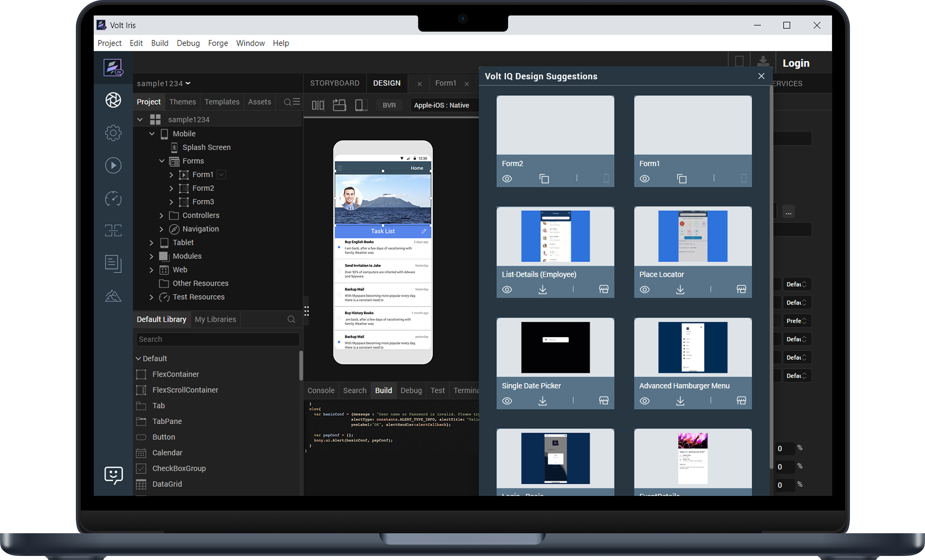925x560 pixels.
Task: Preview Form2 with the eye icon
Action: [507, 179]
